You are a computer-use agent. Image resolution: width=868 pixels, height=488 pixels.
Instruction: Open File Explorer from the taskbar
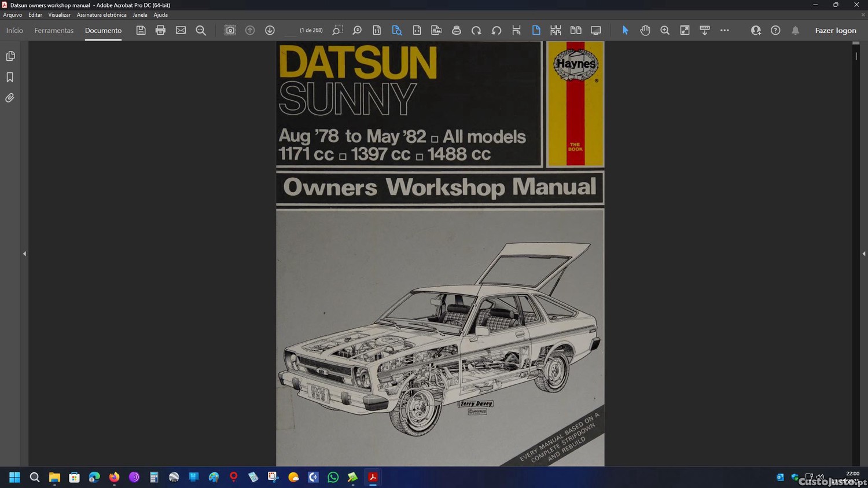click(54, 477)
